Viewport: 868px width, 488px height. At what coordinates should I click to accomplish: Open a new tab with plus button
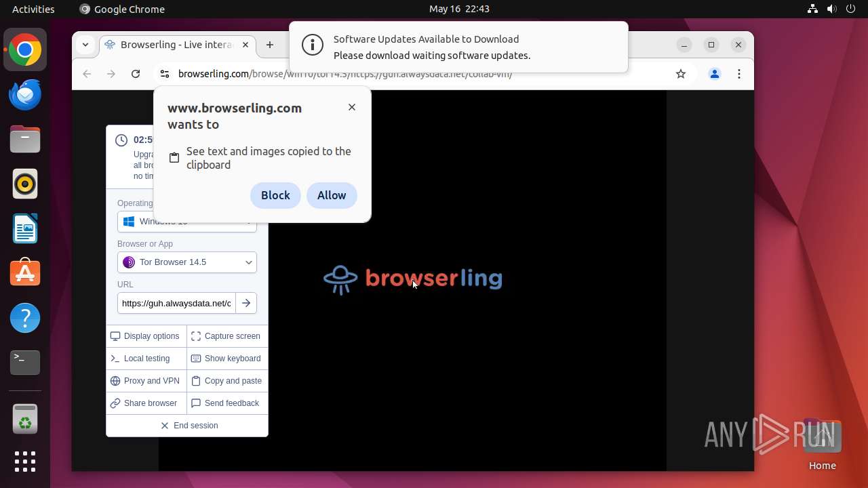pos(270,45)
